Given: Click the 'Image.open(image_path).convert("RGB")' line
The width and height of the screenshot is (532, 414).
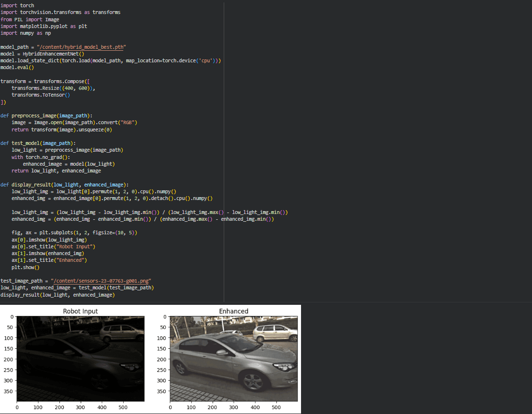Looking at the screenshot, I should click(x=74, y=122).
